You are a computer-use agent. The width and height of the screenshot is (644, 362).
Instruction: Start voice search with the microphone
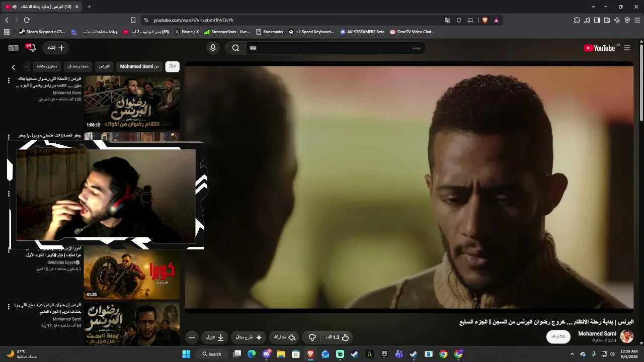click(x=213, y=48)
